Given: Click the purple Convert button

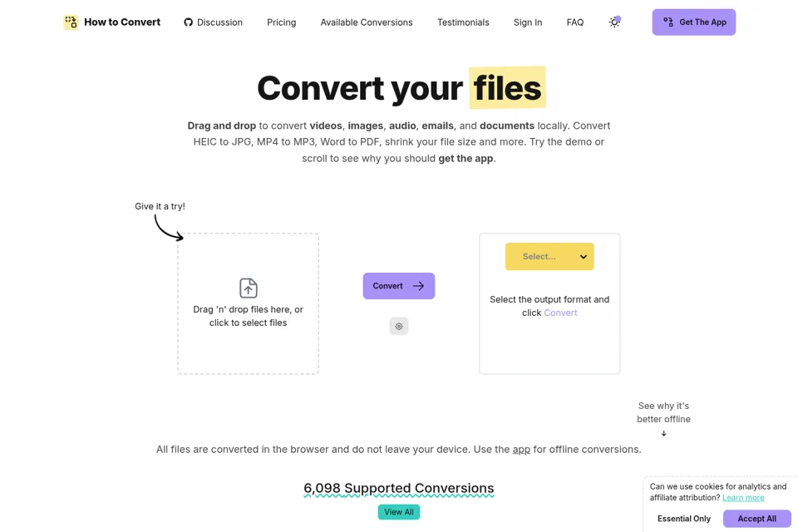Looking at the screenshot, I should [398, 286].
